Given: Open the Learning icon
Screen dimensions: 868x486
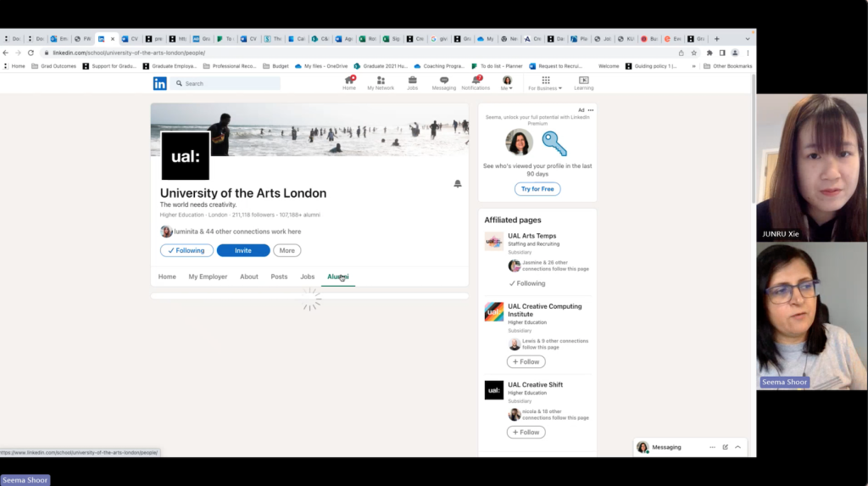Looking at the screenshot, I should (583, 83).
